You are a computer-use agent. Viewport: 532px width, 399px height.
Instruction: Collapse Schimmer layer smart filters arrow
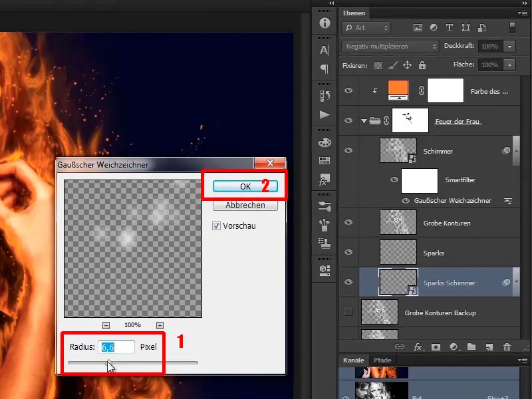[x=516, y=150]
